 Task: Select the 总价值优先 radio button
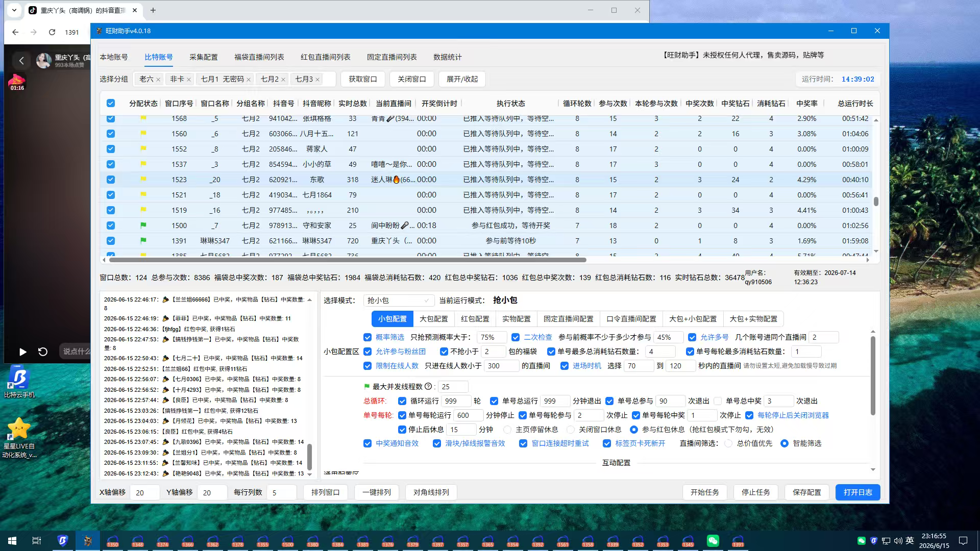pos(728,443)
